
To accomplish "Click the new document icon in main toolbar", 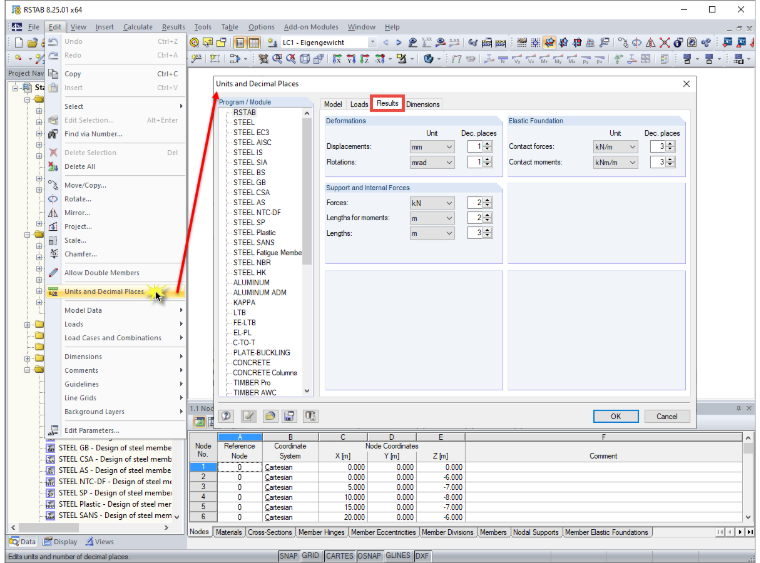I will coord(18,43).
